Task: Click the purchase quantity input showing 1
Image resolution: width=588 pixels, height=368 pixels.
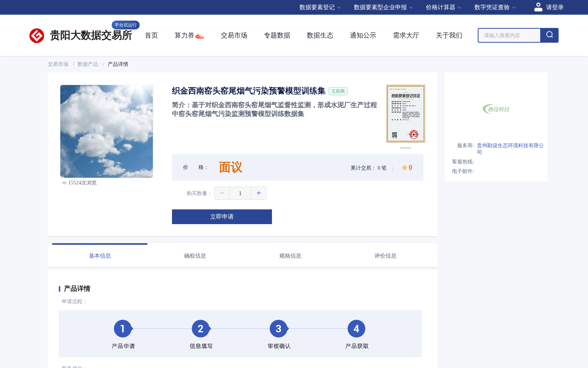Action: [240, 193]
